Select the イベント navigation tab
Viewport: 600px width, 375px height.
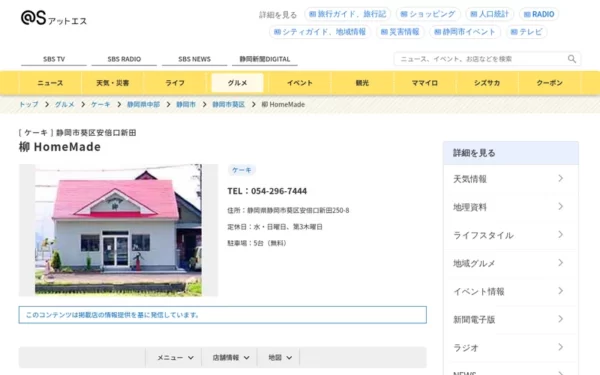point(300,83)
